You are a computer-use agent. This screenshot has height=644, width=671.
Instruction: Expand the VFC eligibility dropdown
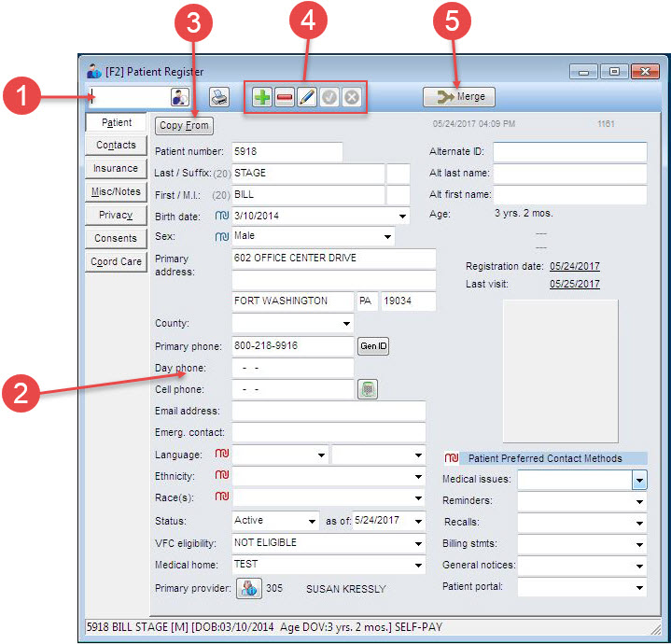(418, 543)
